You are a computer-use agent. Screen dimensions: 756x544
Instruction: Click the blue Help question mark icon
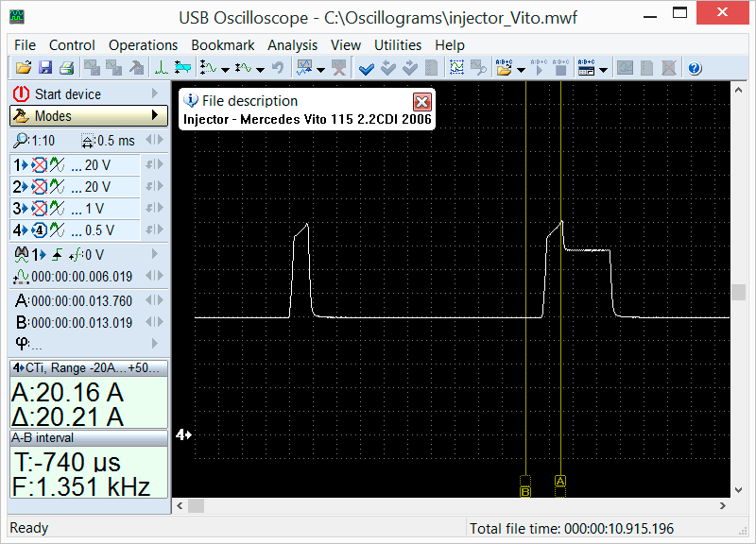click(695, 68)
